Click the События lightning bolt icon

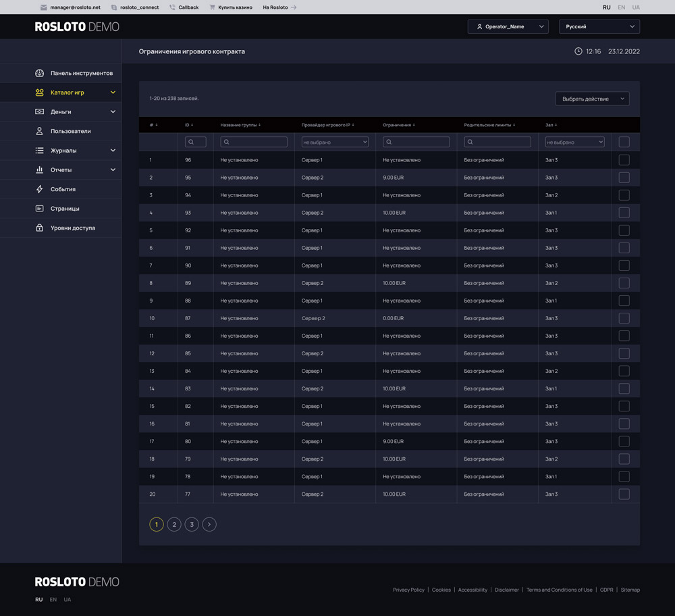(39, 189)
